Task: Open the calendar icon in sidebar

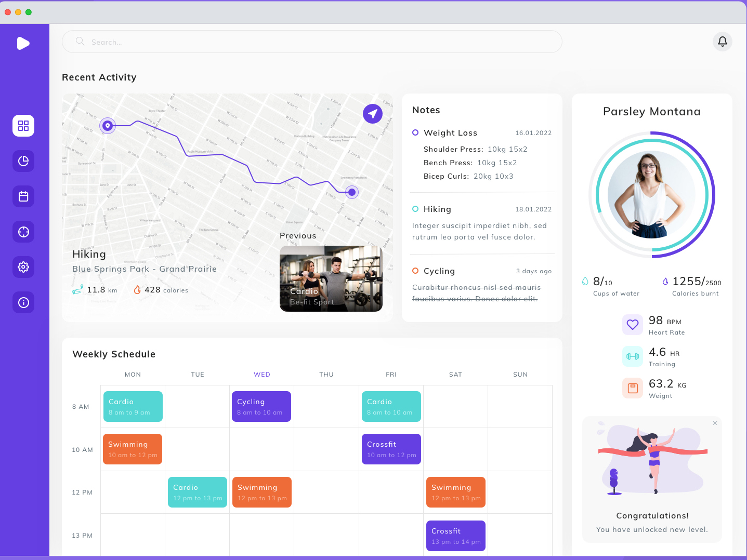Action: point(23,196)
